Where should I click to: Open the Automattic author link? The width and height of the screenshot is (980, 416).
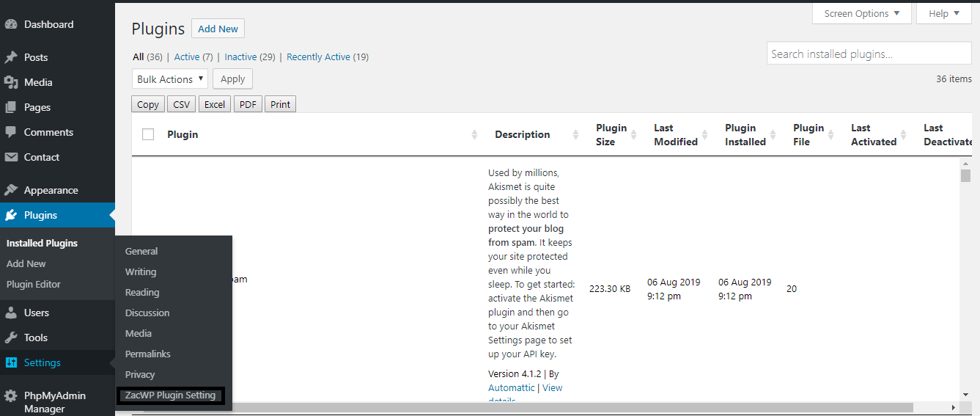(x=512, y=387)
